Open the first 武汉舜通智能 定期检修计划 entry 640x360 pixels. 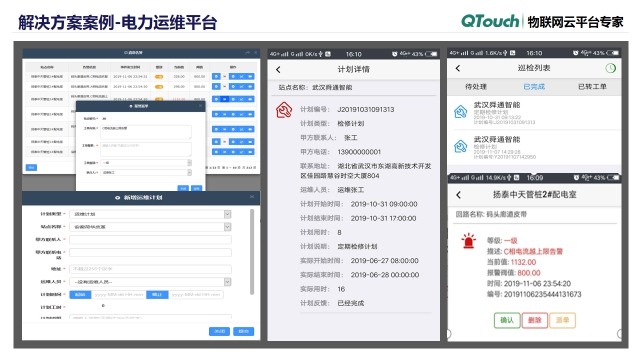point(534,112)
